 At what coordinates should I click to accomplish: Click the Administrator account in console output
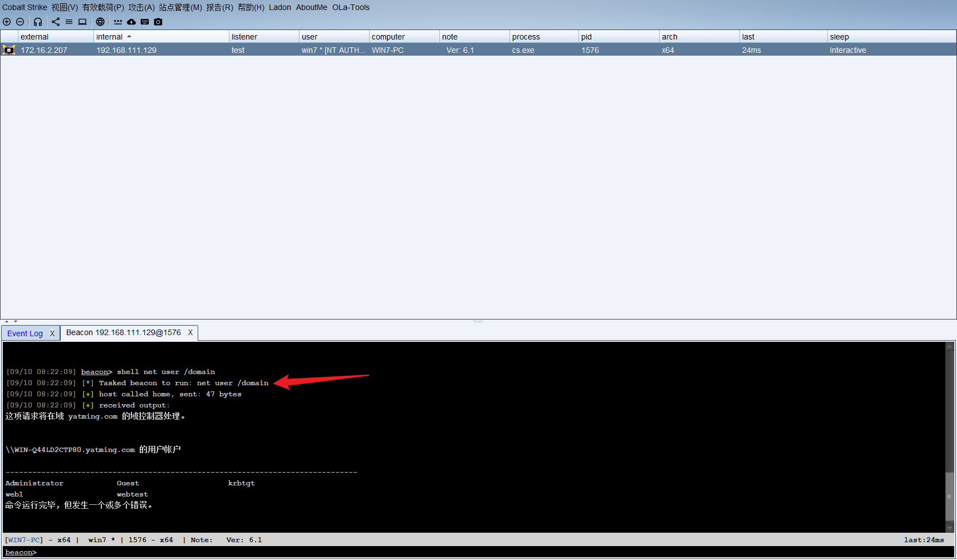point(34,483)
